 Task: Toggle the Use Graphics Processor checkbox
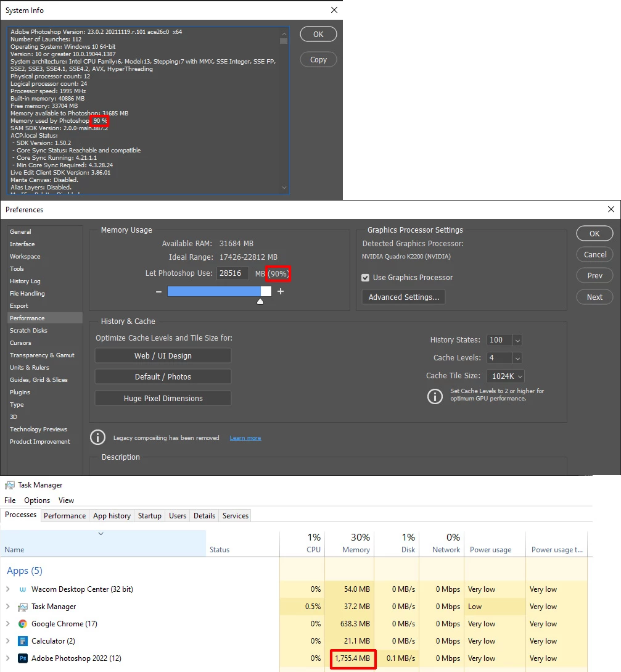click(x=365, y=278)
